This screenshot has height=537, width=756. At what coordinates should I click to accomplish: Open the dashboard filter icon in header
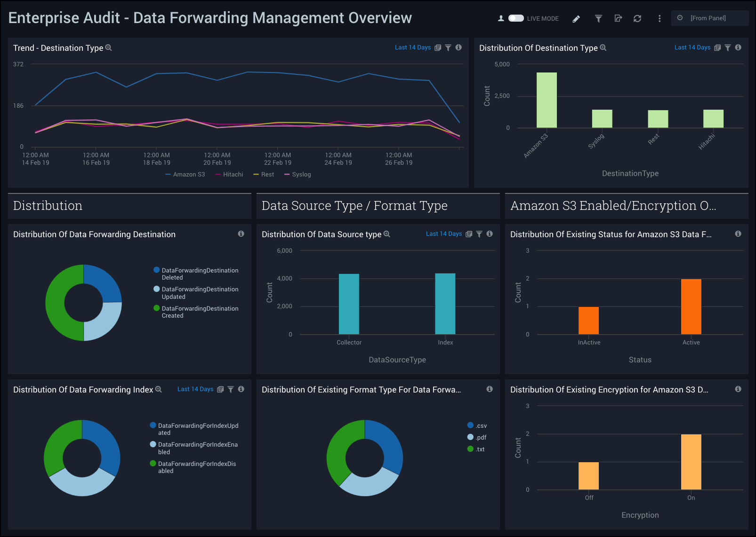tap(598, 19)
